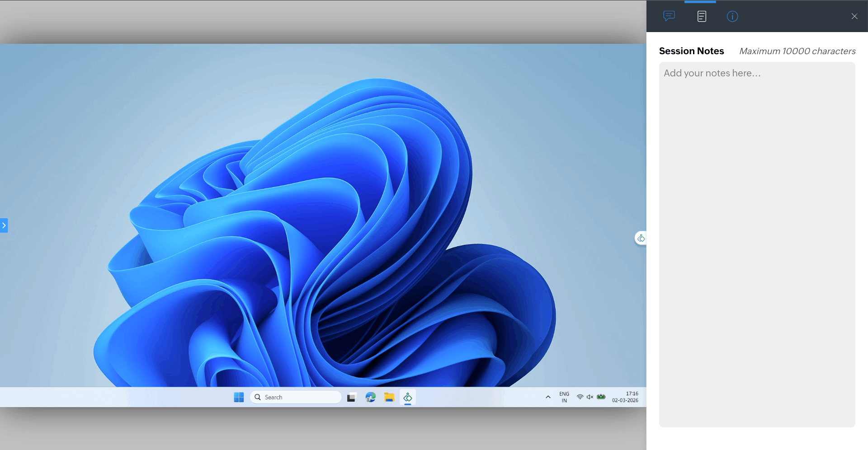868x450 pixels.
Task: Show hidden system tray icons
Action: (548, 397)
